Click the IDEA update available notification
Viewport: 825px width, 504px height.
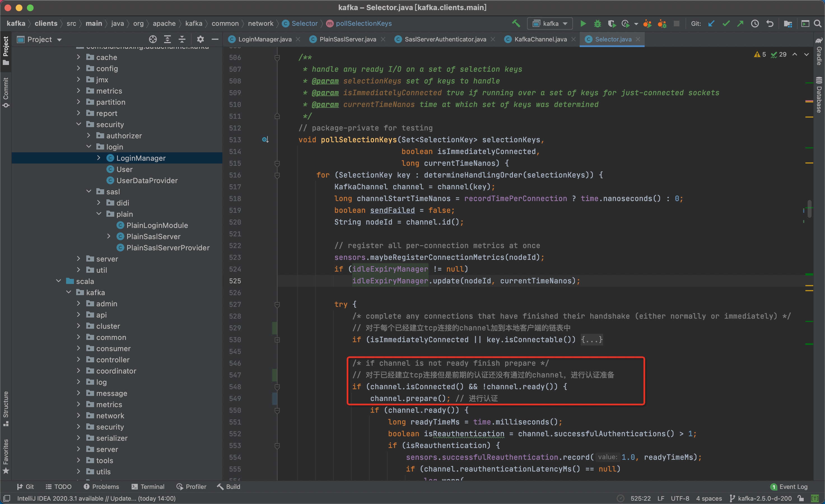(96, 498)
